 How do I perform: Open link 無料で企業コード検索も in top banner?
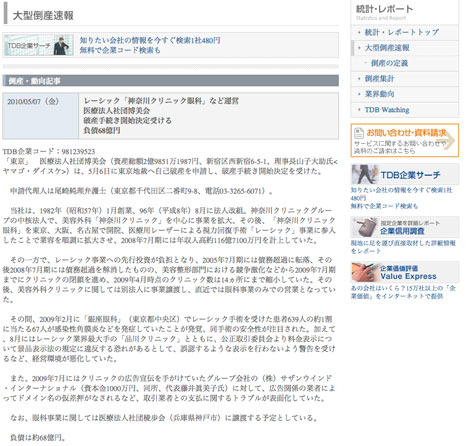pos(120,50)
